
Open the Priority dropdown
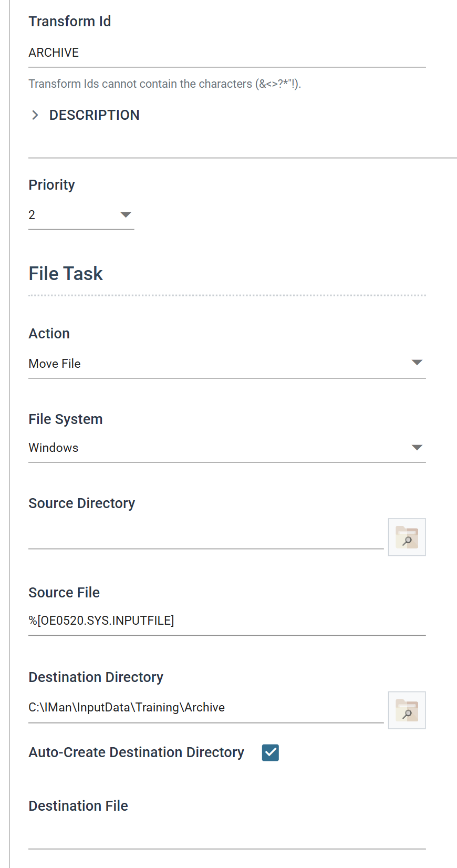[x=81, y=215]
